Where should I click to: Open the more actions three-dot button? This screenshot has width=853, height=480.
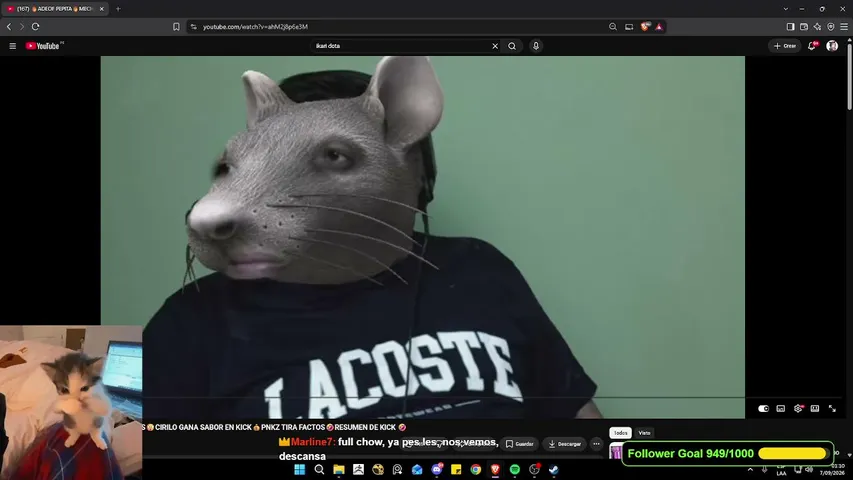click(x=596, y=444)
